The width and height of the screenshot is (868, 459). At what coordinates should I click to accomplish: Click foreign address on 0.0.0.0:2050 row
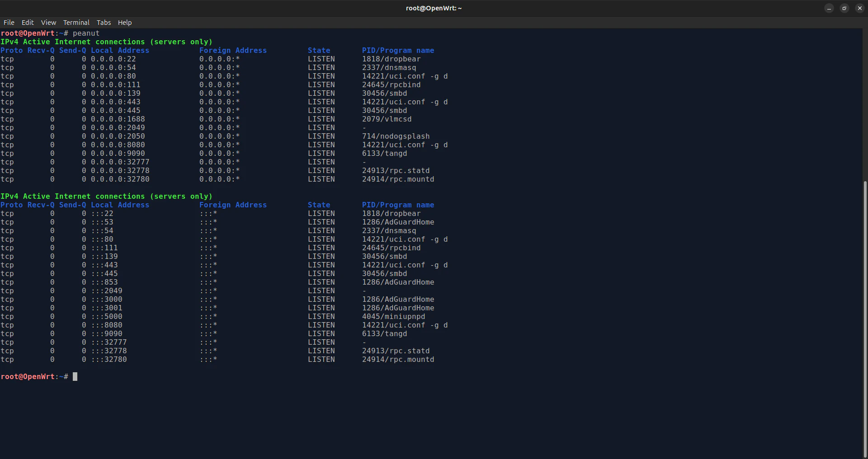pyautogui.click(x=220, y=136)
